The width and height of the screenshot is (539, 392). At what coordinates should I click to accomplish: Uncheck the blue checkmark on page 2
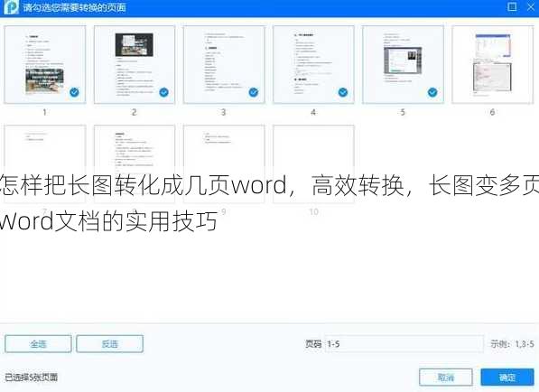(x=164, y=92)
